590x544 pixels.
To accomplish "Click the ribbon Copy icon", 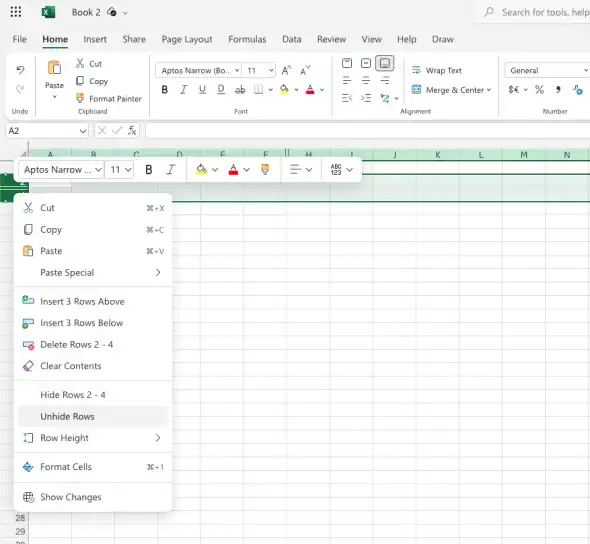I will [80, 81].
